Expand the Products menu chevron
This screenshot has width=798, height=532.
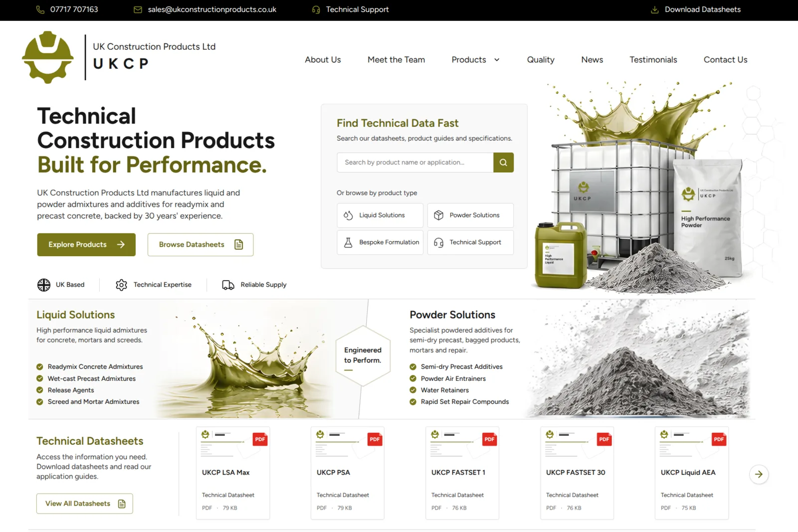click(x=497, y=60)
